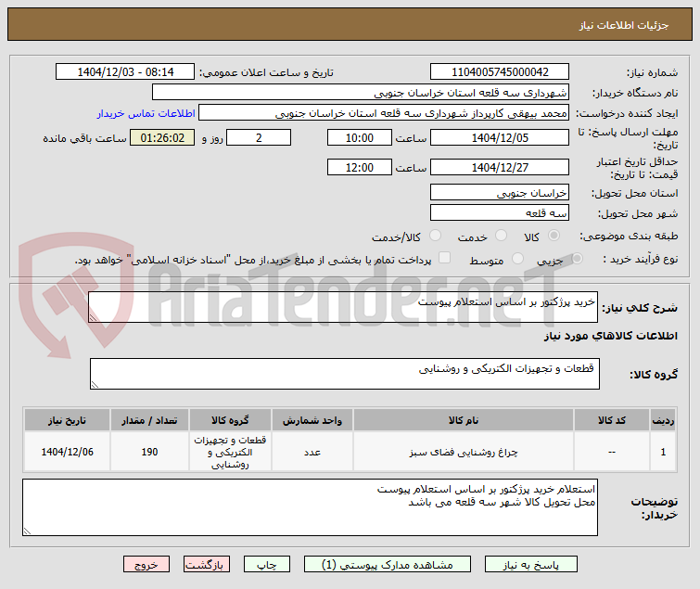
Task: Click item name چراغ روشنایی فضای سبز
Action: pyautogui.click(x=464, y=452)
